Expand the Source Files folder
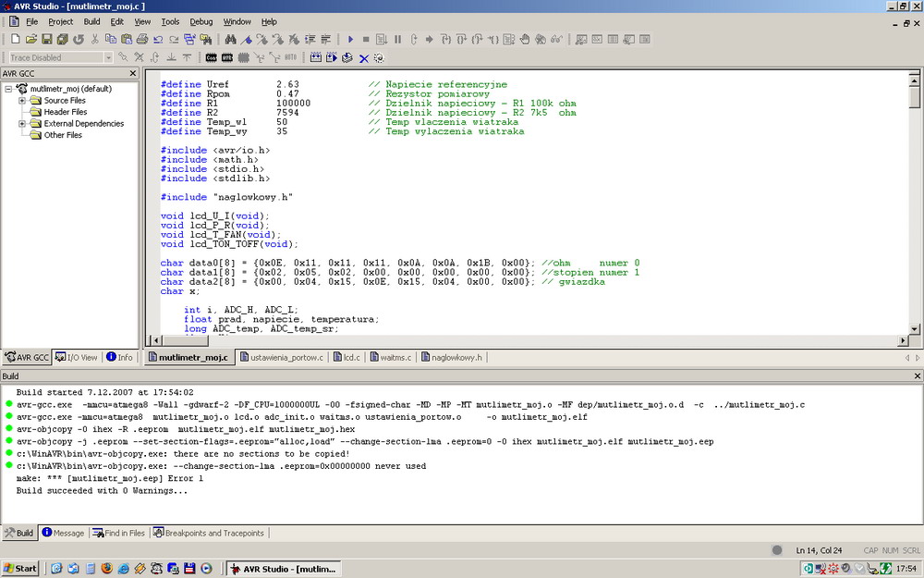 click(22, 101)
